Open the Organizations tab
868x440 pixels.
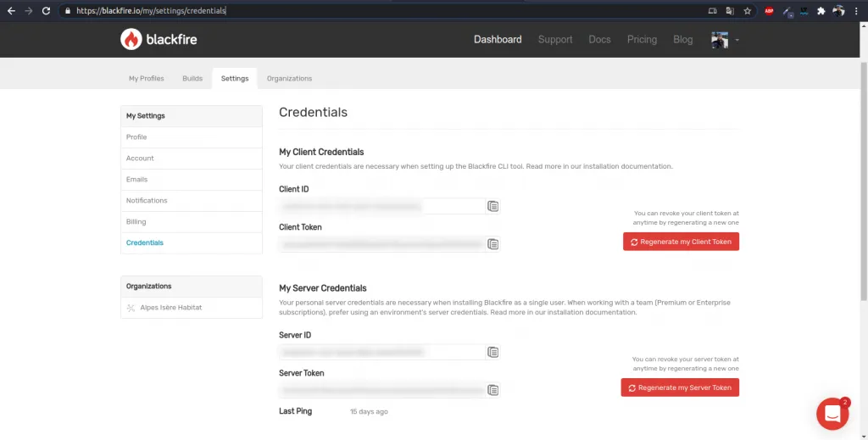coord(289,78)
